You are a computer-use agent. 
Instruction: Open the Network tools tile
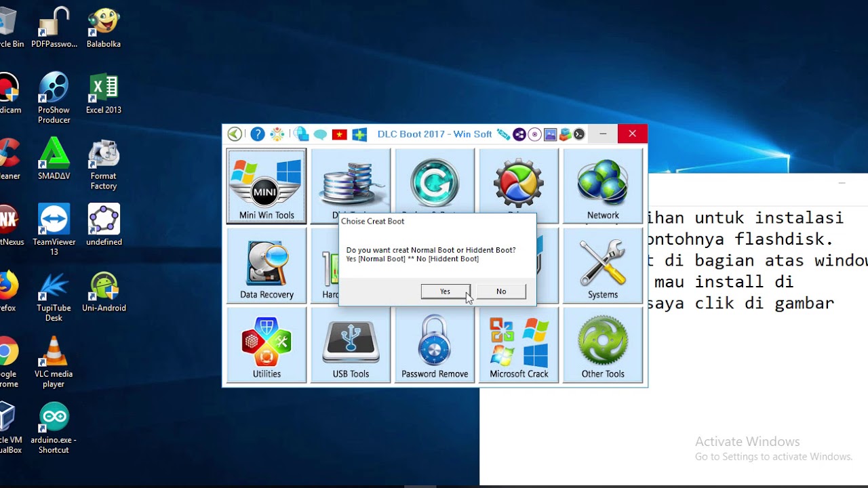[603, 186]
